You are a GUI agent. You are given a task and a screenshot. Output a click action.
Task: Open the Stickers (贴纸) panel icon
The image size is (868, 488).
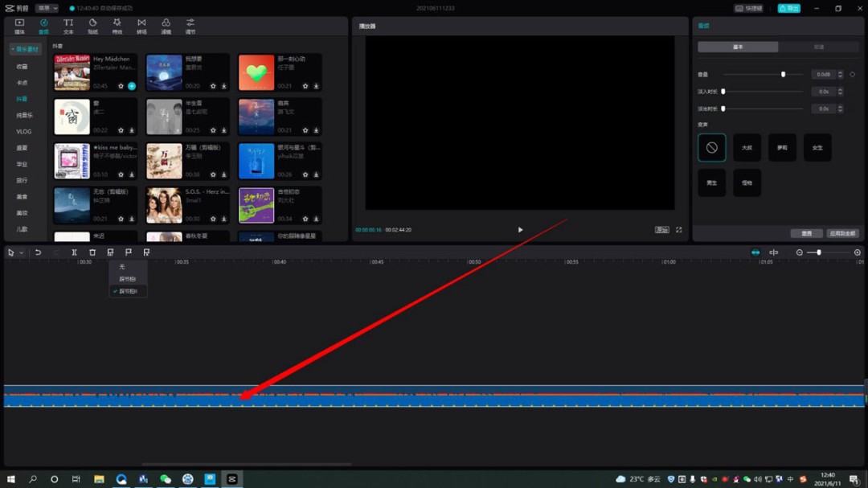tap(92, 25)
